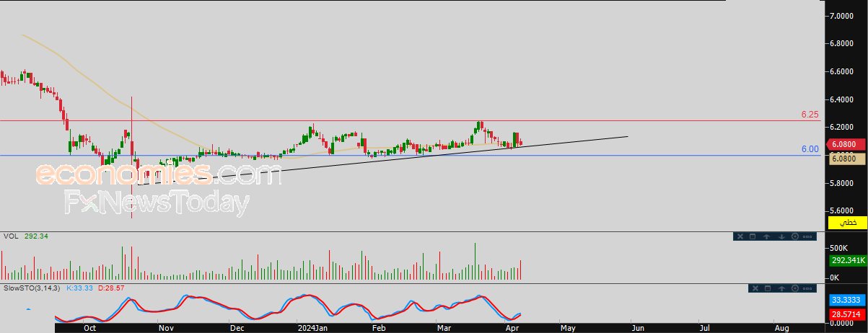The width and height of the screenshot is (868, 333).
Task: Click the Jun date axis label
Action: point(639,328)
